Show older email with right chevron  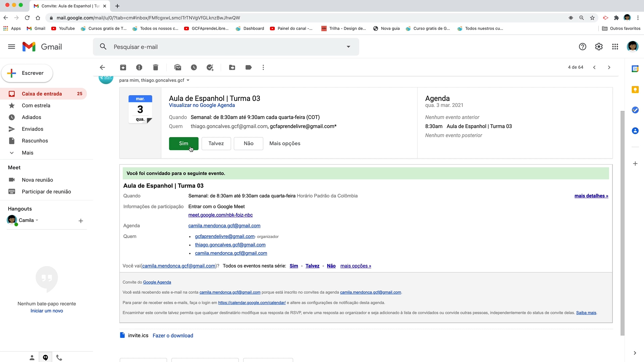[x=609, y=67]
